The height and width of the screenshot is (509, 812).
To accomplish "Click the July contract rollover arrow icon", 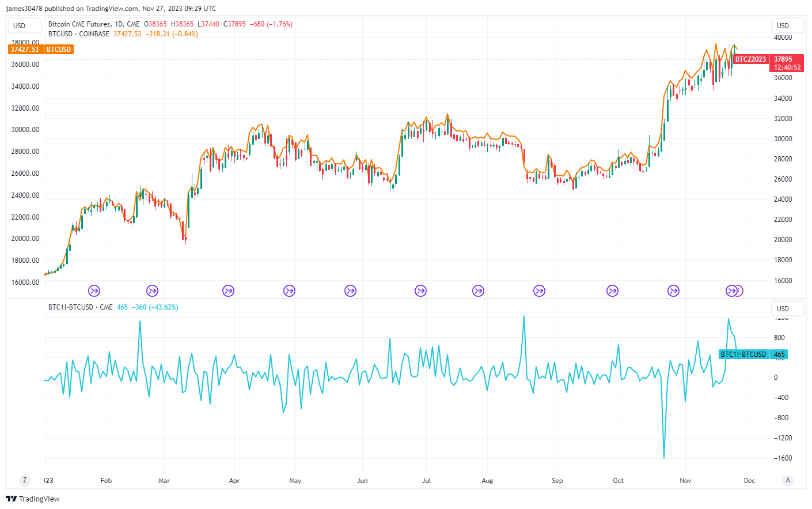I will coord(420,291).
